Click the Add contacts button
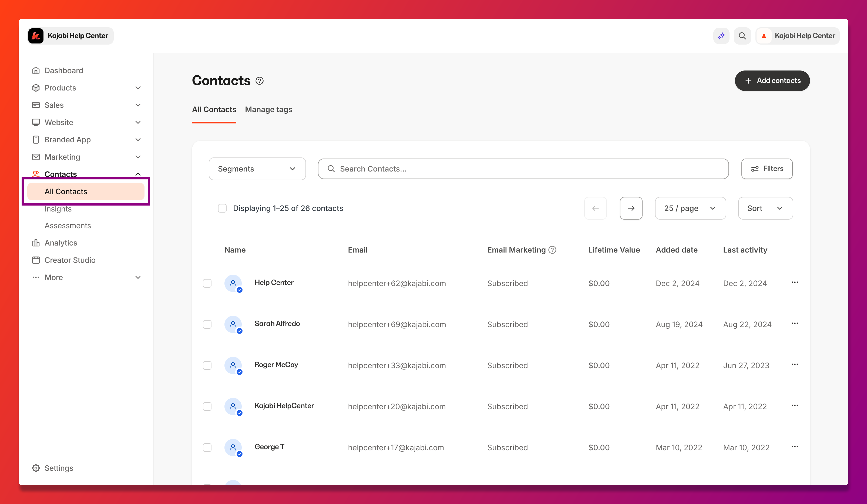The height and width of the screenshot is (504, 867). click(772, 80)
